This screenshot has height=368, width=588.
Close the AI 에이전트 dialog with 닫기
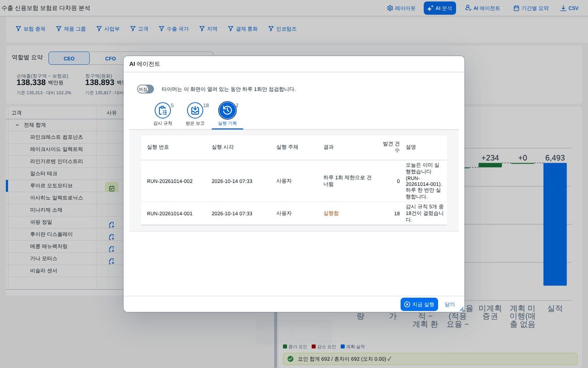(450, 305)
